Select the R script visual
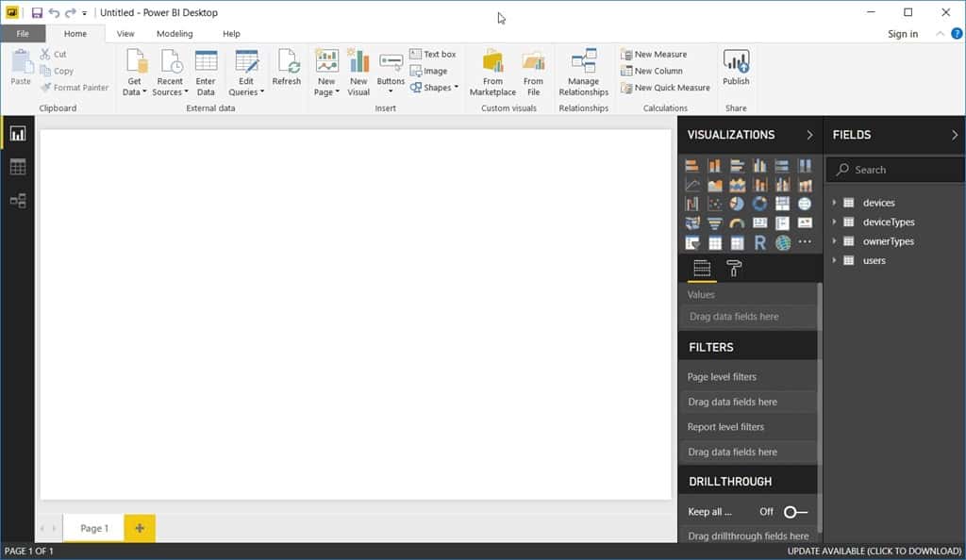The height and width of the screenshot is (560, 966). point(759,242)
